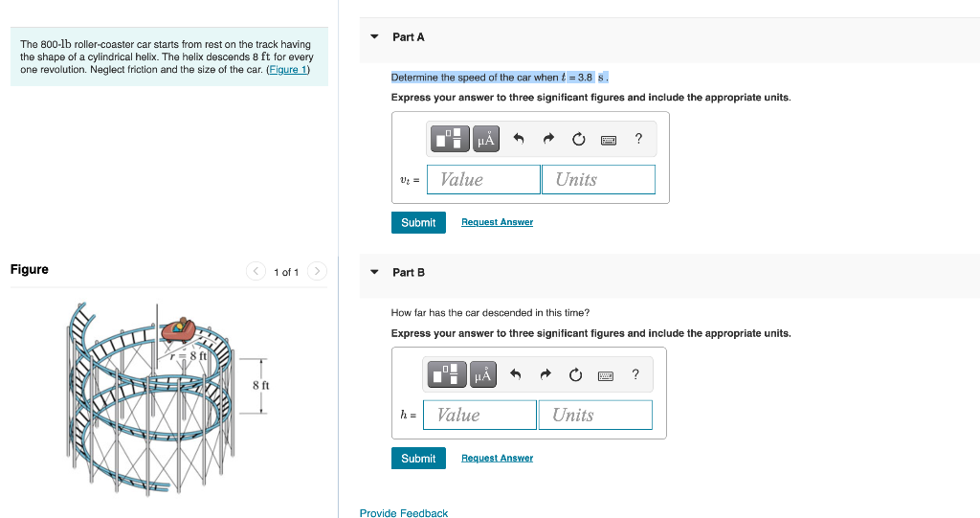
Task: Click the undo arrow in Part A toolbar
Action: pos(518,138)
